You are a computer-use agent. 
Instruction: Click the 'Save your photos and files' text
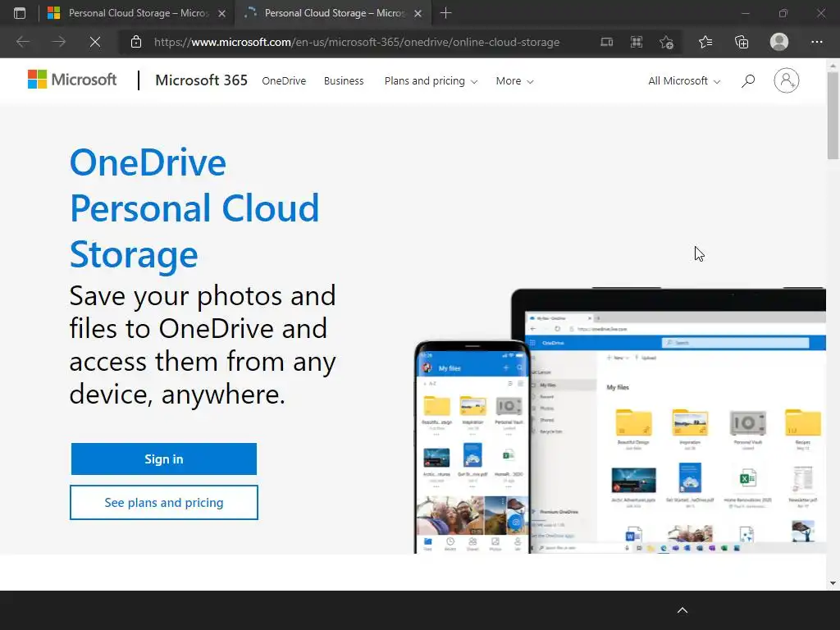click(203, 345)
